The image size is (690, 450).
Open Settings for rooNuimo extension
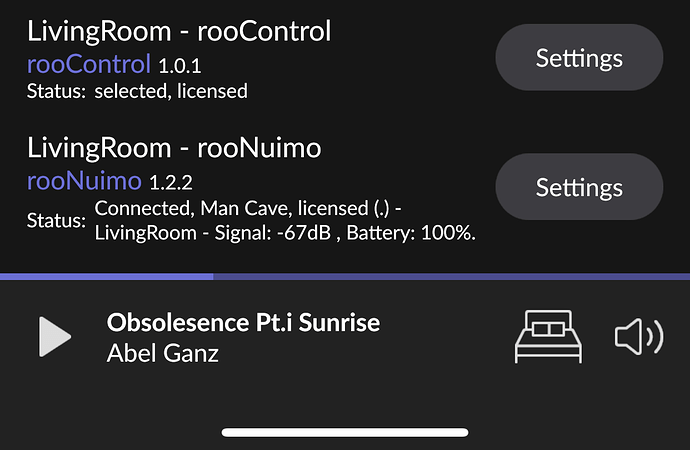coord(579,187)
